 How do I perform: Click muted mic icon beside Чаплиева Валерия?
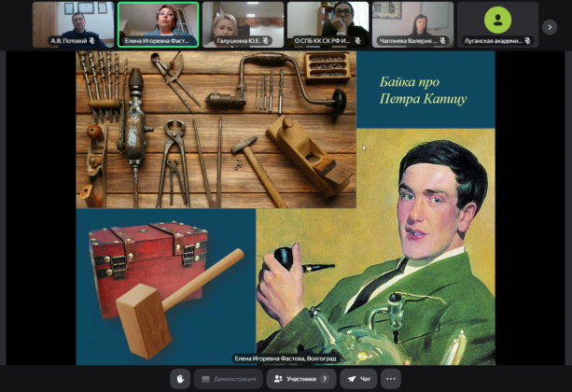click(x=444, y=41)
